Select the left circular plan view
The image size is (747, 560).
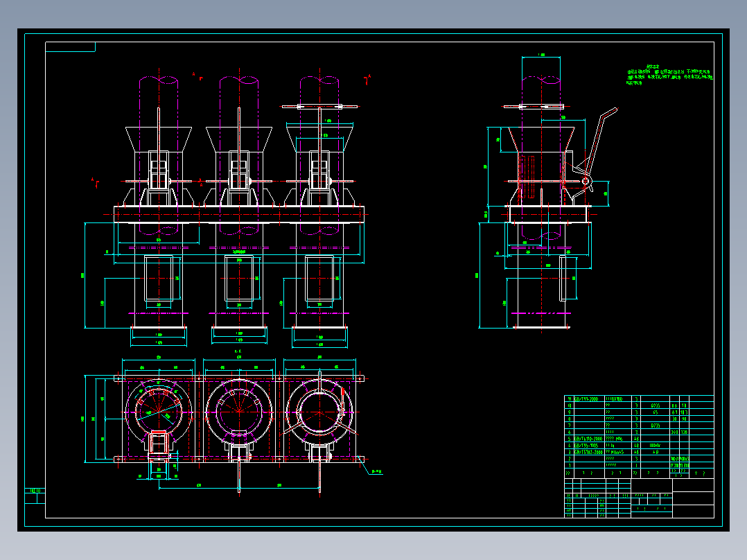click(x=159, y=412)
